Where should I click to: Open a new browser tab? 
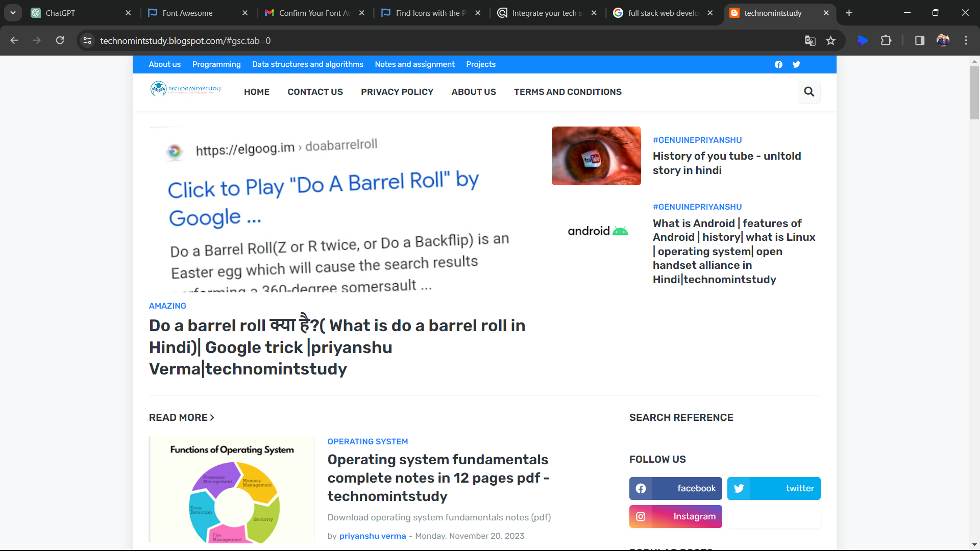click(849, 13)
